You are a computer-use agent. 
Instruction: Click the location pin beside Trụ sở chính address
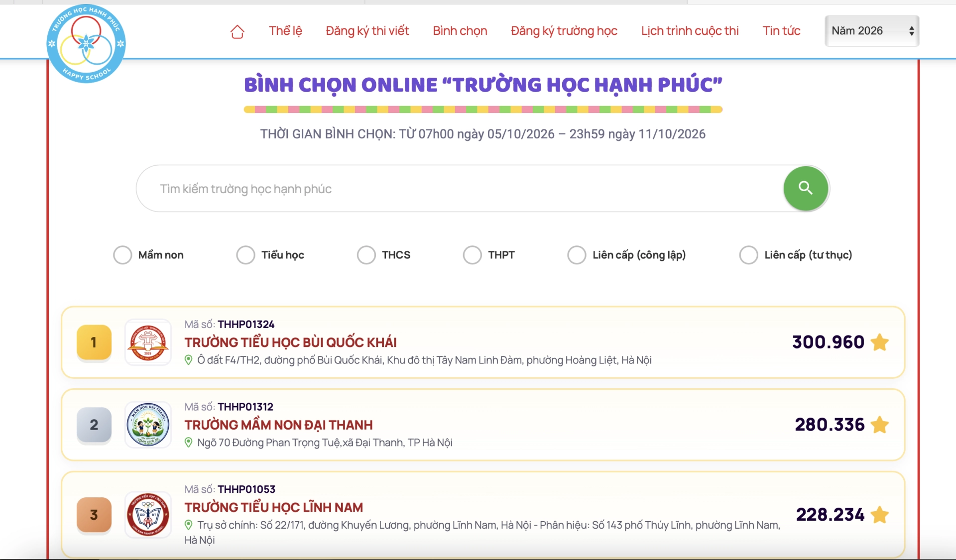coord(188,525)
